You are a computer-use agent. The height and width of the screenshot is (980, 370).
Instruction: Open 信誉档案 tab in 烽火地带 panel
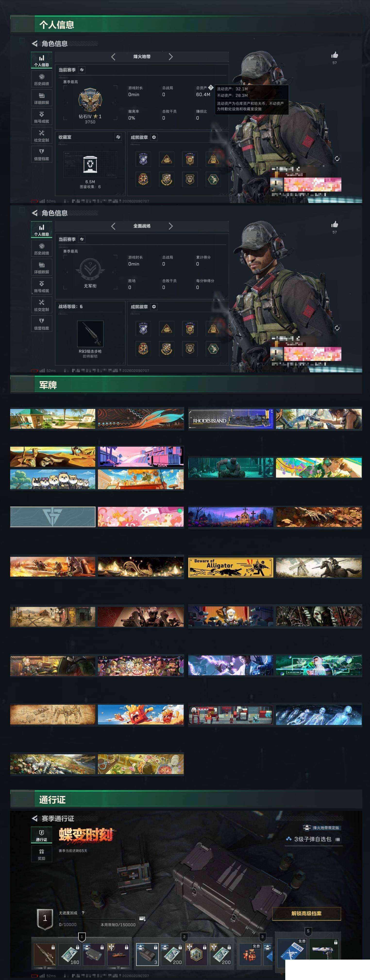pos(42,154)
